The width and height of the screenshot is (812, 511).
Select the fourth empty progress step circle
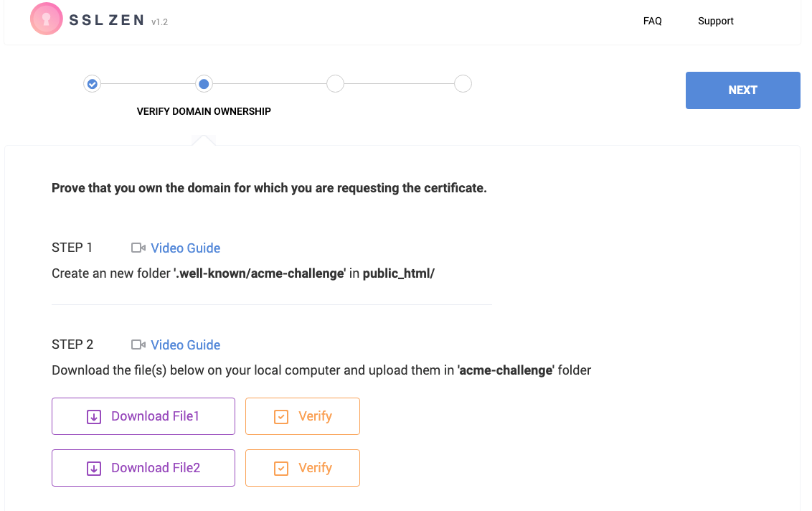click(x=463, y=84)
